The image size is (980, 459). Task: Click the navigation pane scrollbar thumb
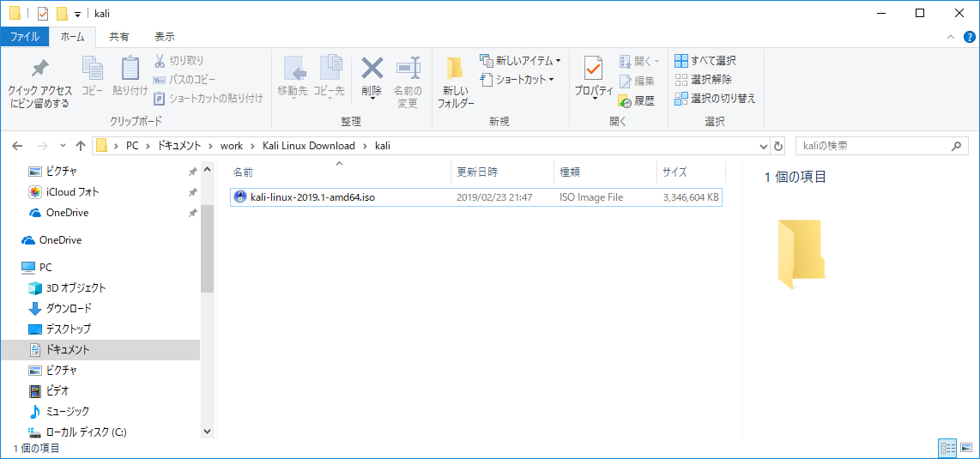(208, 249)
